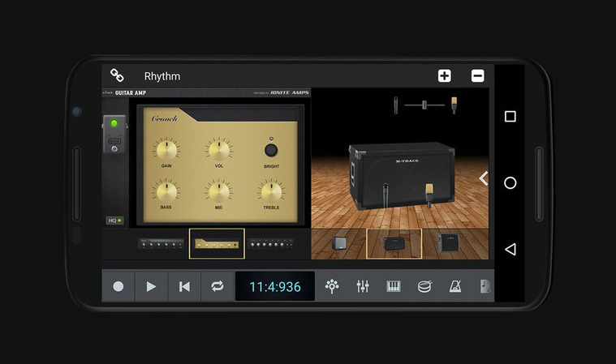This screenshot has width=616, height=364.
Task: Open the partially visible song file icon
Action: 486,286
